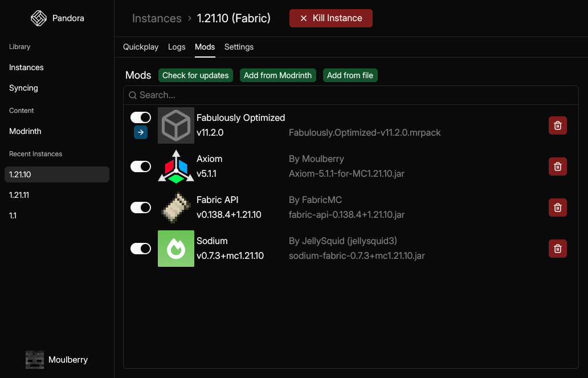This screenshot has height=378, width=588.
Task: Click the 1.21.10 (Fabric) breadcrumb title
Action: click(x=234, y=18)
